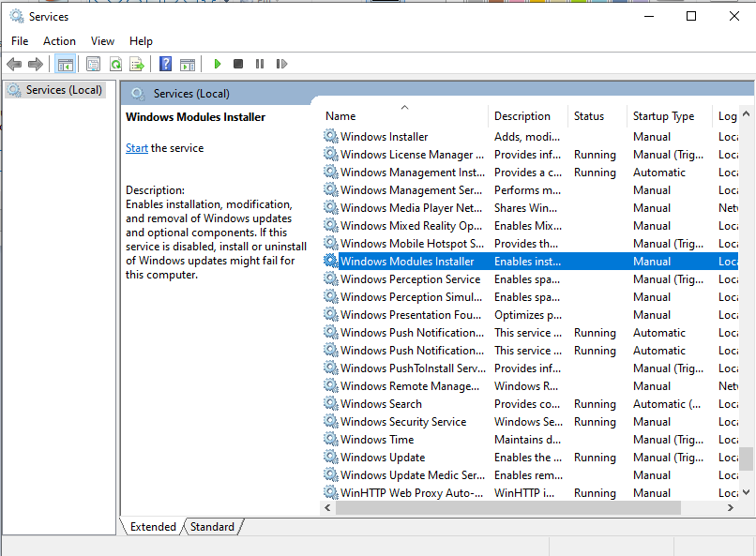Select Windows Presentation Fou... service name

tap(411, 315)
